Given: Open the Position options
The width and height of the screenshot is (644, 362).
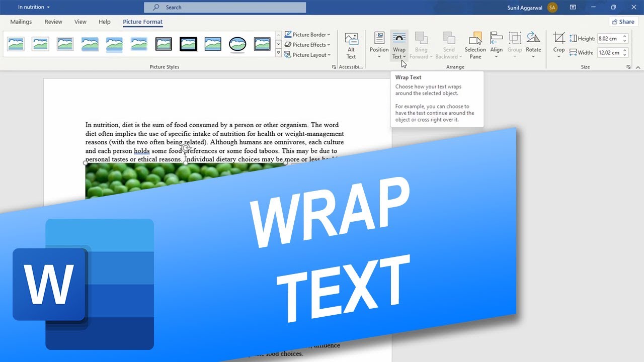Looking at the screenshot, I should coord(379,45).
